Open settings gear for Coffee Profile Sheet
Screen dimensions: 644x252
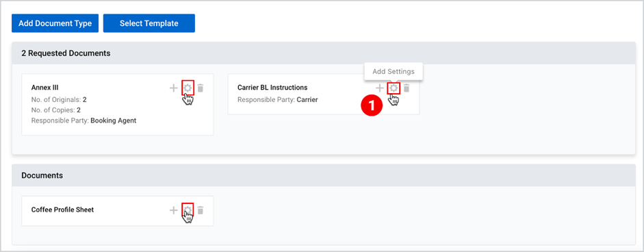coord(188,210)
